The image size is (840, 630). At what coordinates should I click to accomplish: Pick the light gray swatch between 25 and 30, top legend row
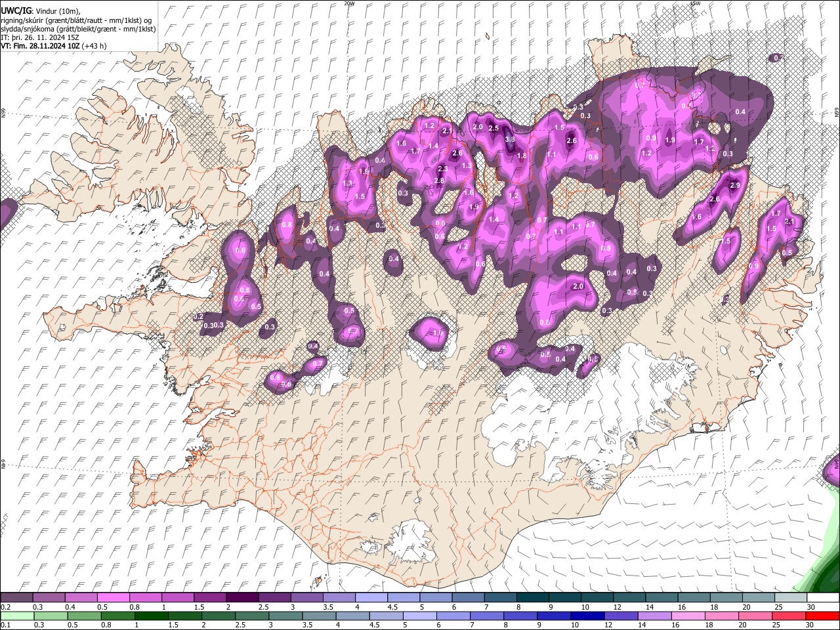791,598
